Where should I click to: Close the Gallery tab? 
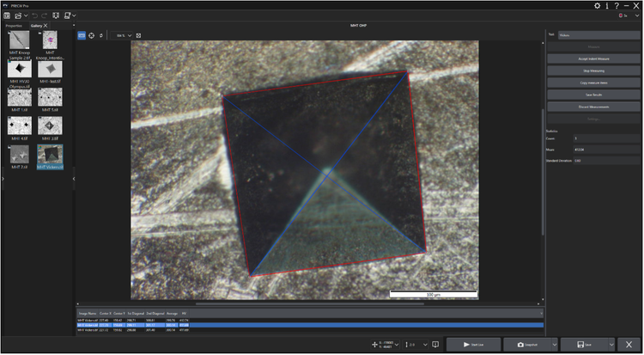(x=46, y=26)
